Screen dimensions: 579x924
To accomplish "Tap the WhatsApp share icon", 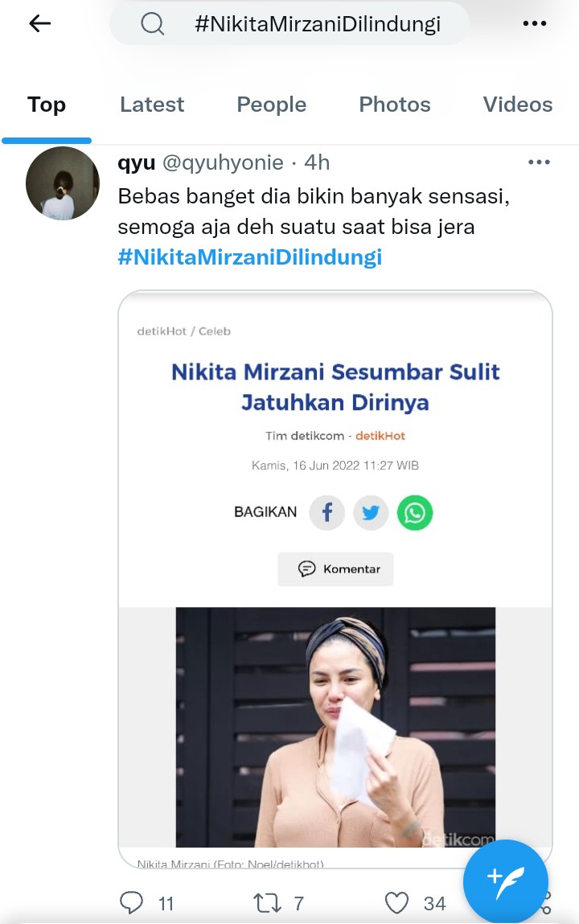I will pyautogui.click(x=415, y=512).
